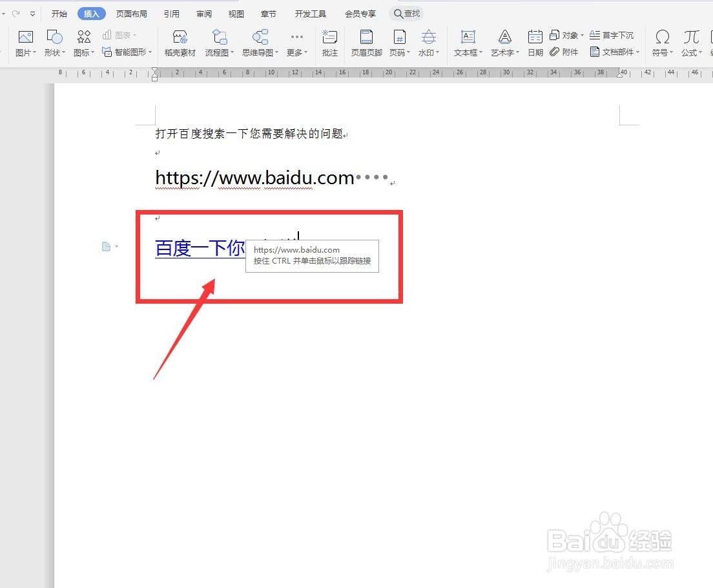Screen dimensions: 713x588
Task: Expand the 图片 dropdown arrow
Action: point(35,53)
